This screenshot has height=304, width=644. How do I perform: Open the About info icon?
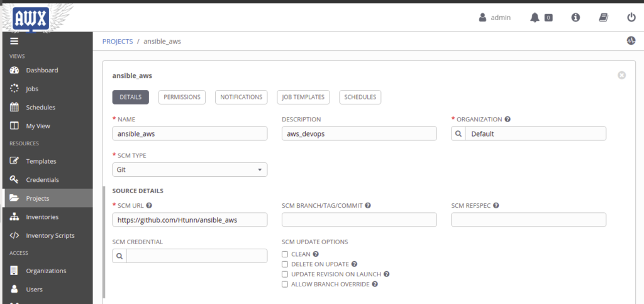(x=576, y=17)
